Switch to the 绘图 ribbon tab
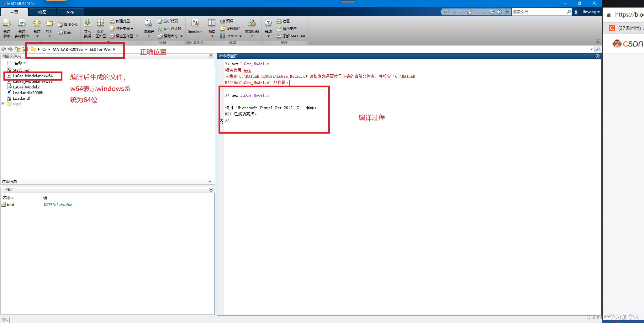The image size is (644, 323). [42, 12]
